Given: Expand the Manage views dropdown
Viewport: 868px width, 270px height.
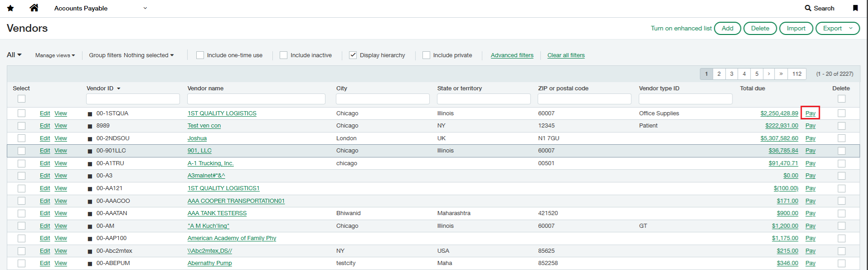Looking at the screenshot, I should coord(55,55).
